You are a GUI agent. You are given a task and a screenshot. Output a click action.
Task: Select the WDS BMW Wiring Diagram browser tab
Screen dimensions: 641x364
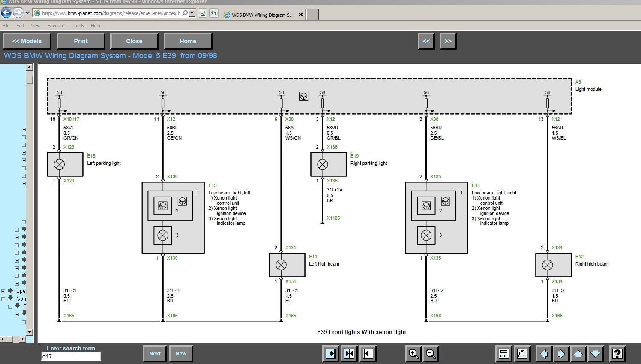[x=263, y=15]
